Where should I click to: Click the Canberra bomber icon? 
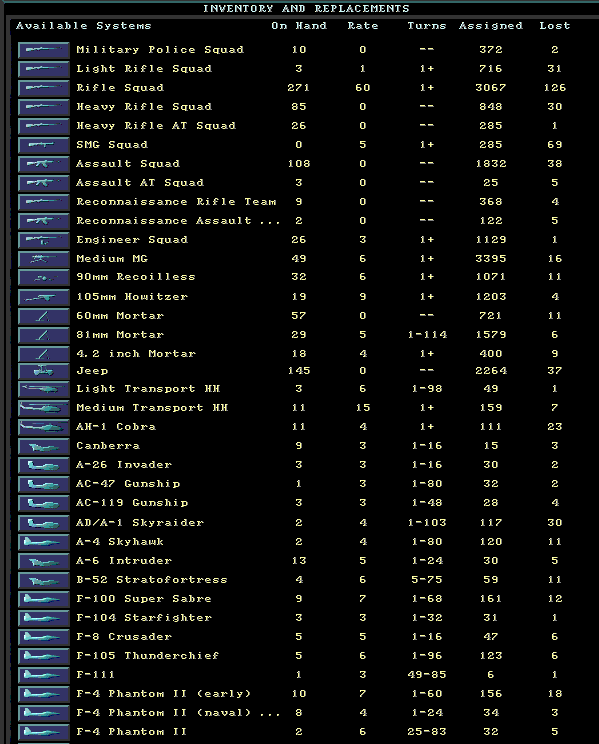click(x=44, y=446)
